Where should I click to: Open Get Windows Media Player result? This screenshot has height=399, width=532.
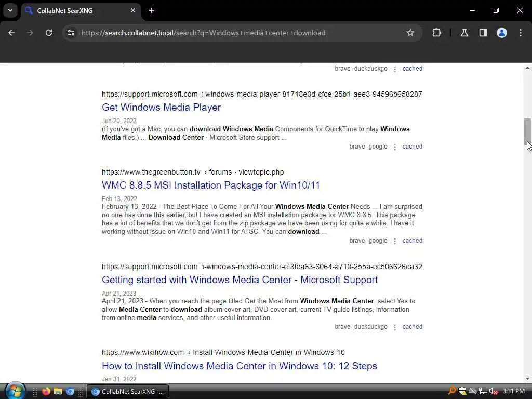click(x=161, y=107)
